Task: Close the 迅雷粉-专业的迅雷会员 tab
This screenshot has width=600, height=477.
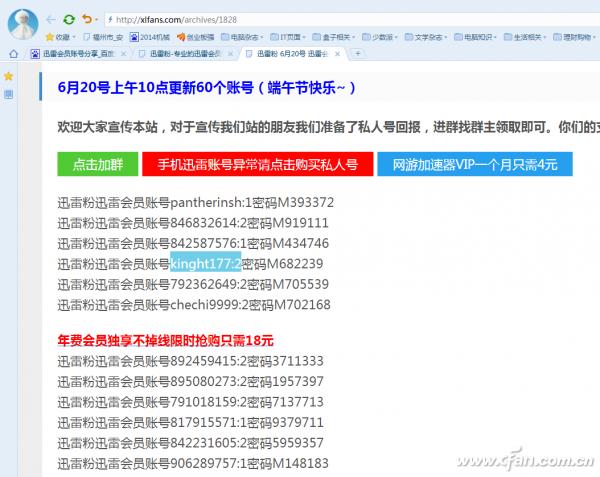Action: 230,54
